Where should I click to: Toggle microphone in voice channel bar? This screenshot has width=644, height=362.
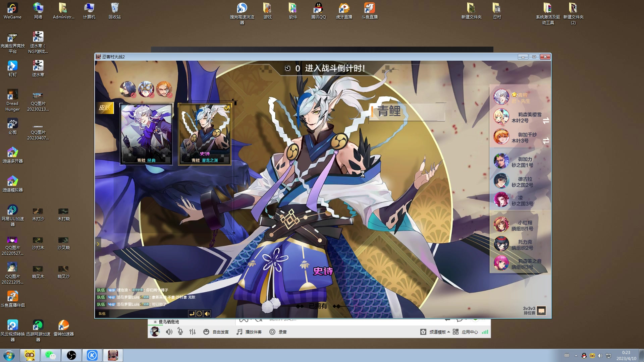(x=180, y=332)
